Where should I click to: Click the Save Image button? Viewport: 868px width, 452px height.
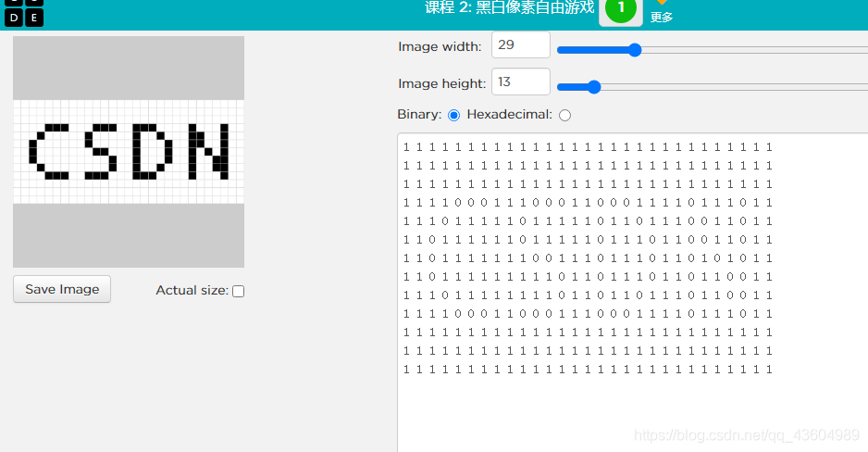(x=62, y=289)
